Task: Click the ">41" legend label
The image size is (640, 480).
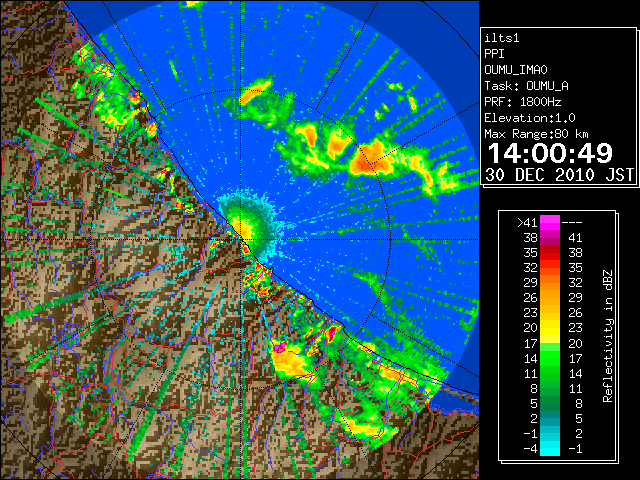Action: coord(527,223)
